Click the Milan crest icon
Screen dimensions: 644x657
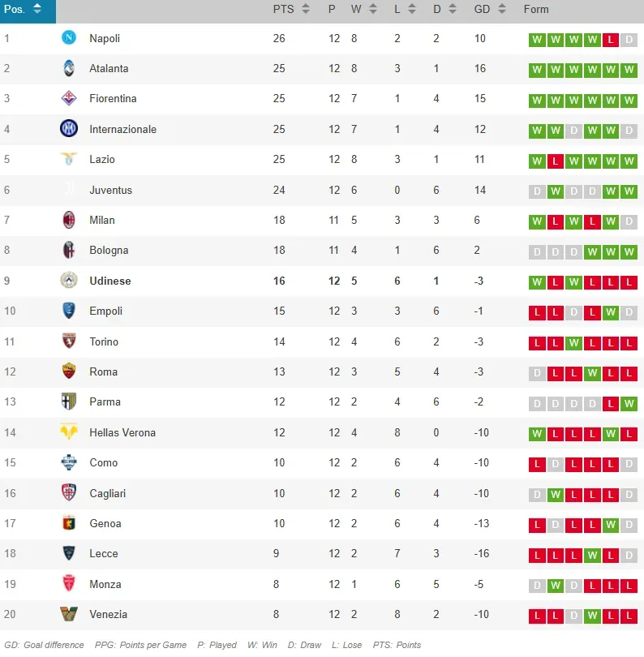click(69, 221)
